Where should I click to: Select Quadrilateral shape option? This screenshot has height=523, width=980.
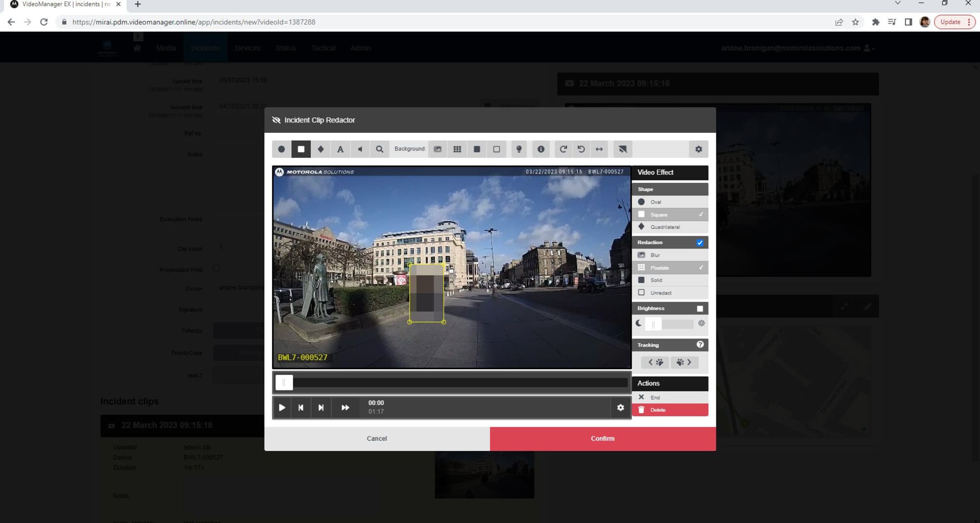670,227
